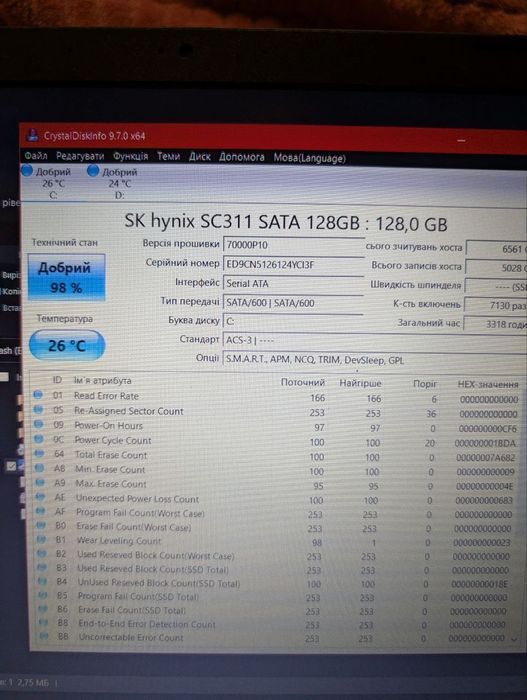Image resolution: width=527 pixels, height=700 pixels.
Task: Click the options field with S.M.A.R.T., APM
Action: [x=374, y=360]
